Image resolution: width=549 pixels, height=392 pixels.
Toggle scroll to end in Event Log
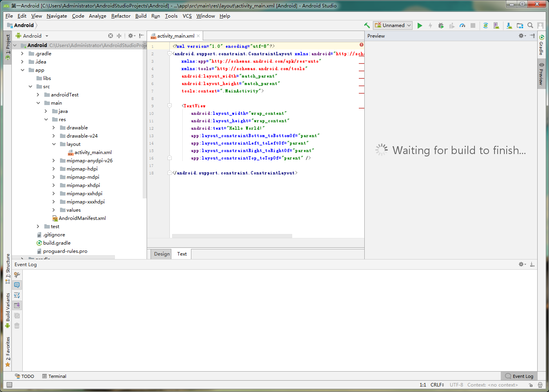17,305
